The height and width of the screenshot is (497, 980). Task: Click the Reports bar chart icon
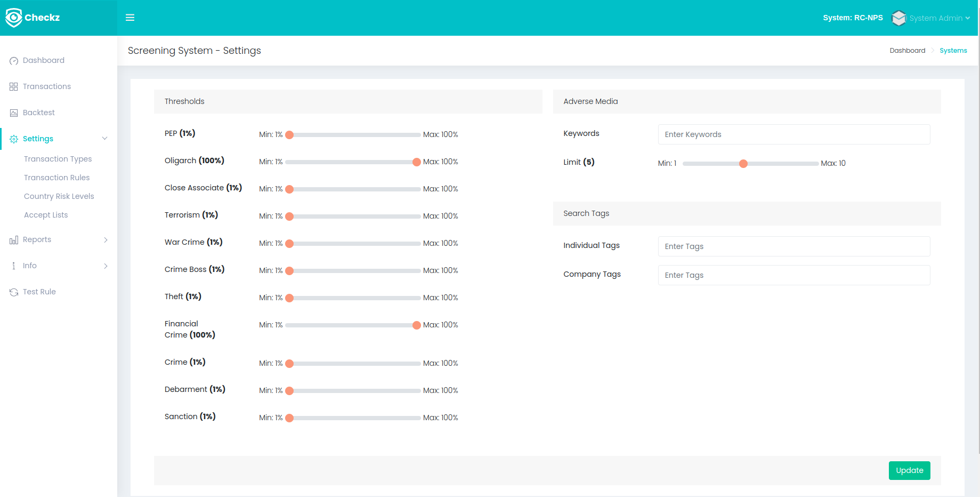pos(14,241)
